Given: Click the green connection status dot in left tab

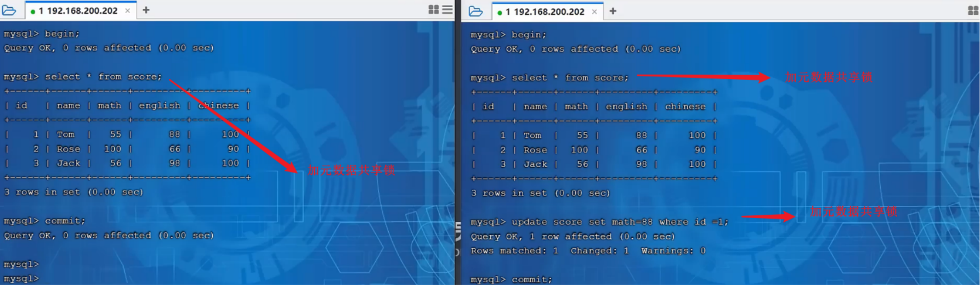Looking at the screenshot, I should [33, 11].
